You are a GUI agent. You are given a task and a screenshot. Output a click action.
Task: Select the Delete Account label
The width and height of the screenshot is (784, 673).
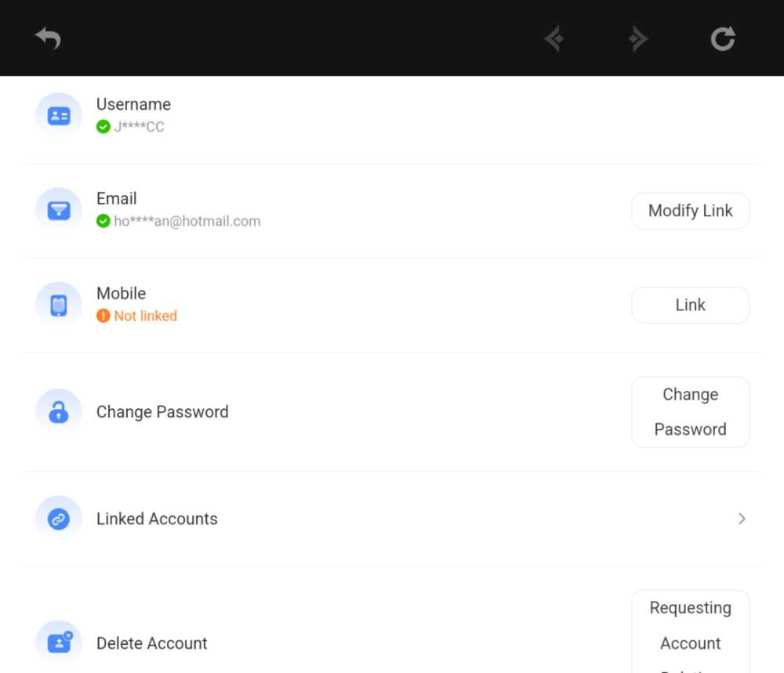(151, 643)
